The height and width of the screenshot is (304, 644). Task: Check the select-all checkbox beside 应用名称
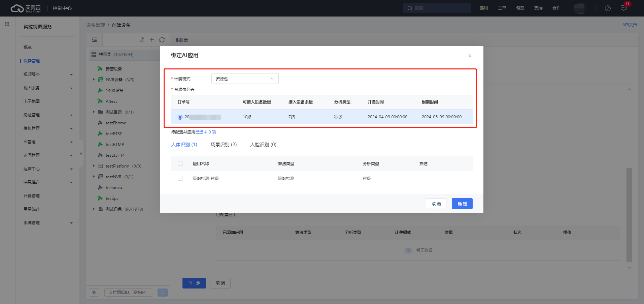tap(180, 163)
